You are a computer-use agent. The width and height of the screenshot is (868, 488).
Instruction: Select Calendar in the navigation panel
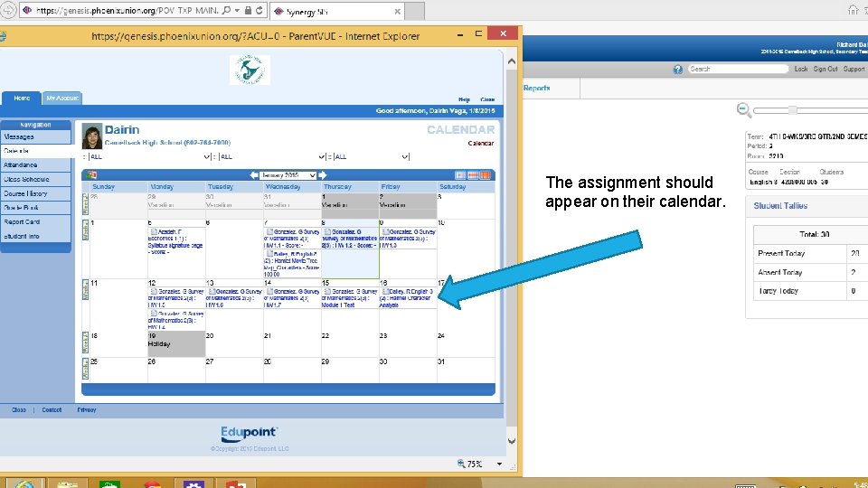36,151
